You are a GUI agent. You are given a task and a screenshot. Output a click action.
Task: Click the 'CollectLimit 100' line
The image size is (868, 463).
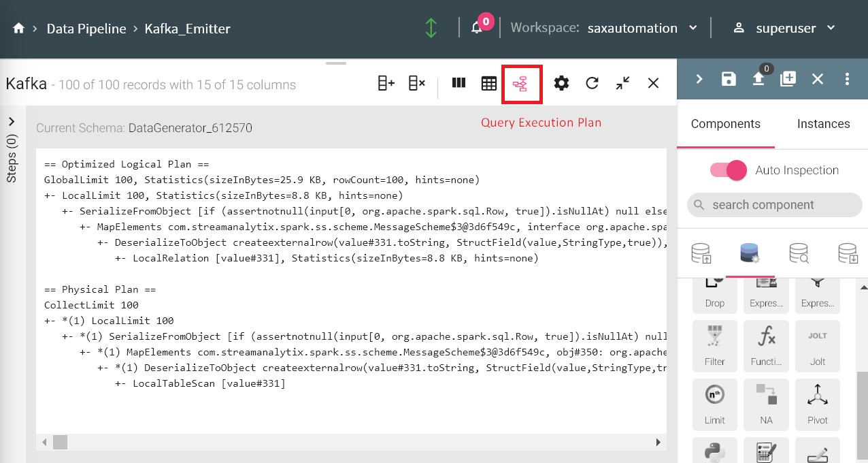(91, 305)
